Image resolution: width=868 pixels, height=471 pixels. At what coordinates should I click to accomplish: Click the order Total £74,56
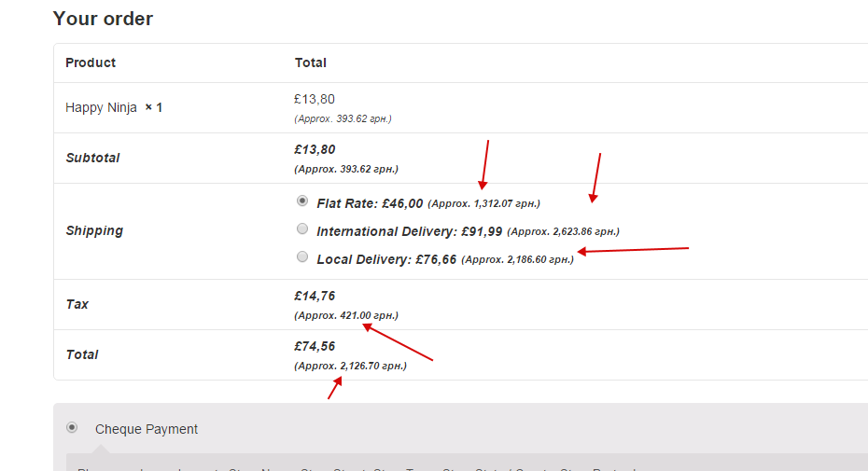[315, 346]
